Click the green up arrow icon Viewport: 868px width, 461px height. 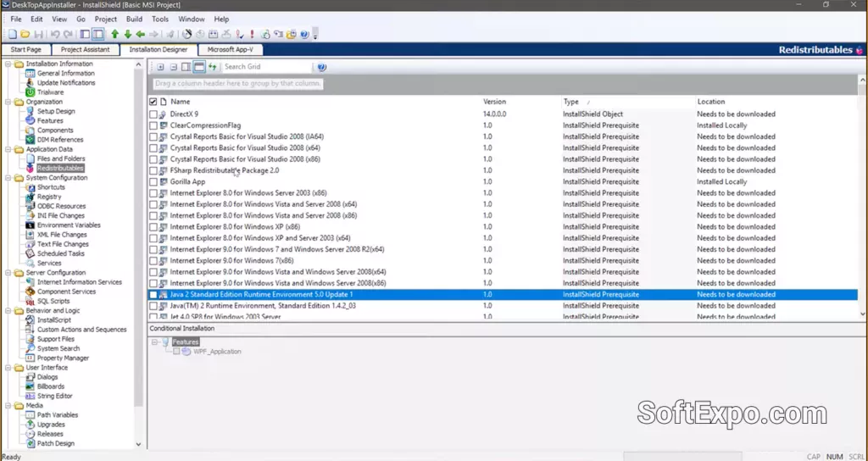tap(114, 34)
